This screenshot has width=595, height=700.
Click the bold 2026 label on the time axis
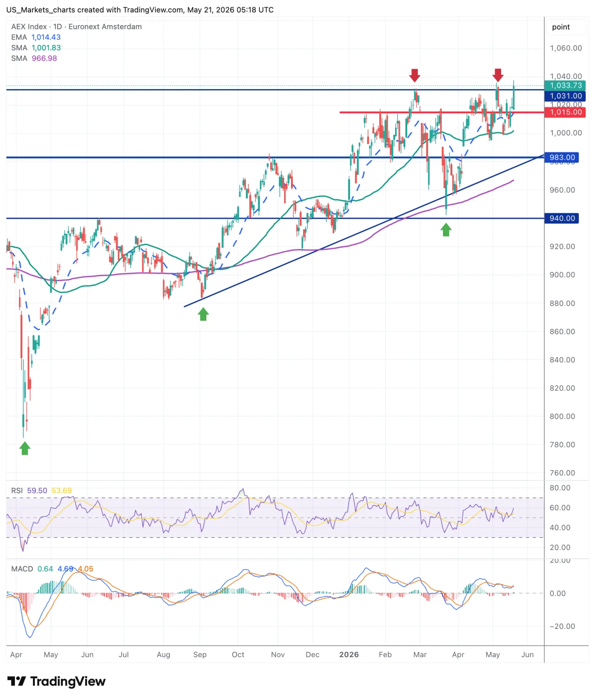coord(349,655)
